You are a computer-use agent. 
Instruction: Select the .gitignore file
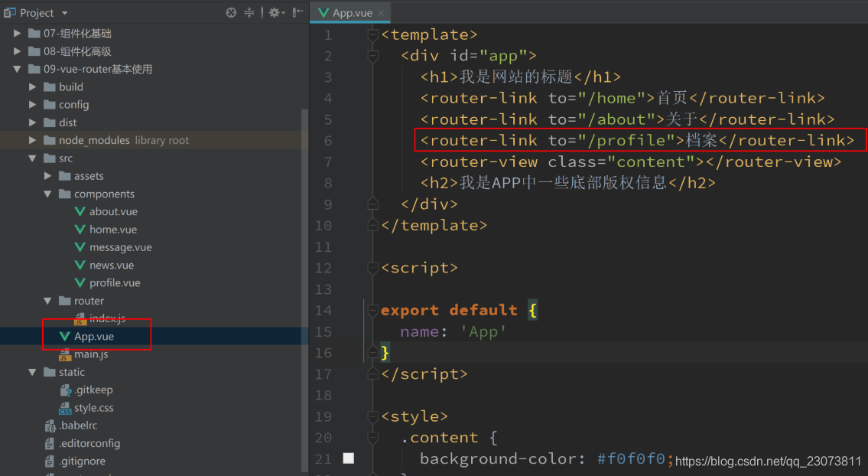coord(82,461)
